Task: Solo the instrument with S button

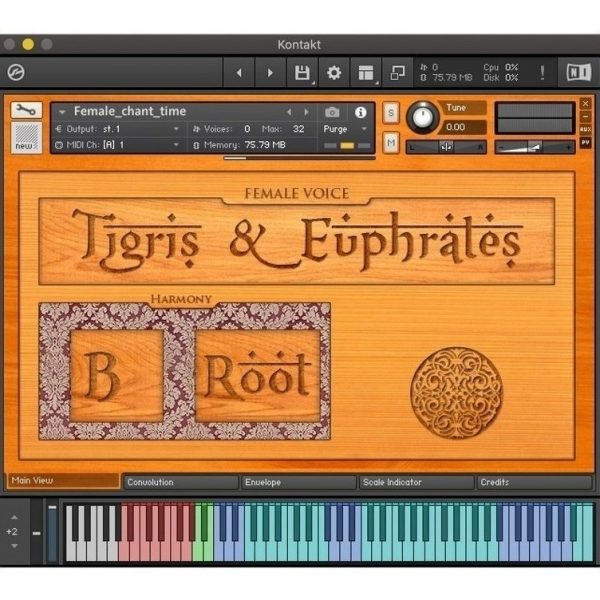Action: point(391,112)
